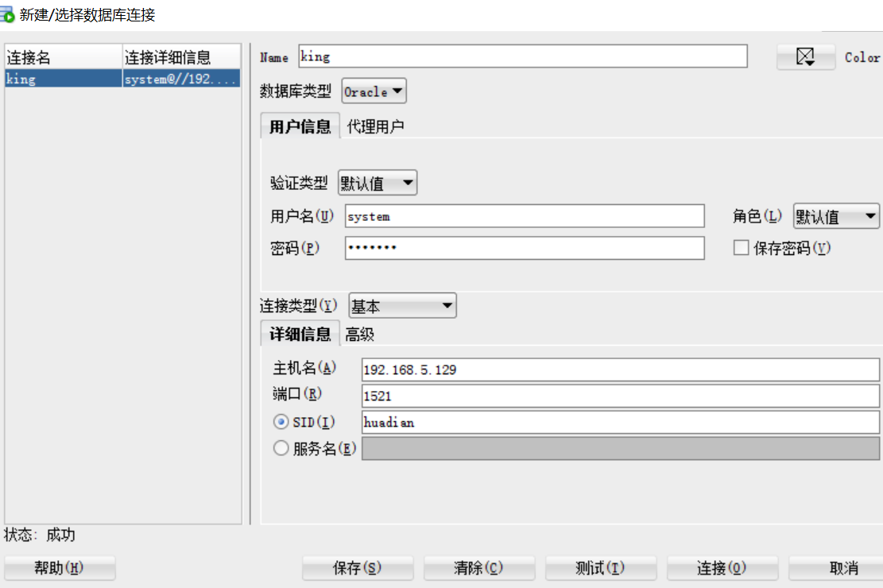
Task: Connect using the 连接 button
Action: tap(722, 567)
